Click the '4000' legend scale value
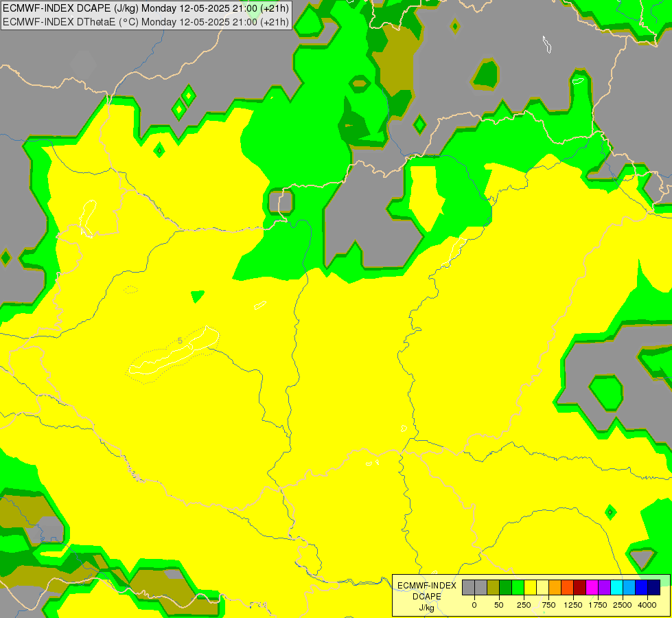The image size is (672, 618). (x=647, y=605)
